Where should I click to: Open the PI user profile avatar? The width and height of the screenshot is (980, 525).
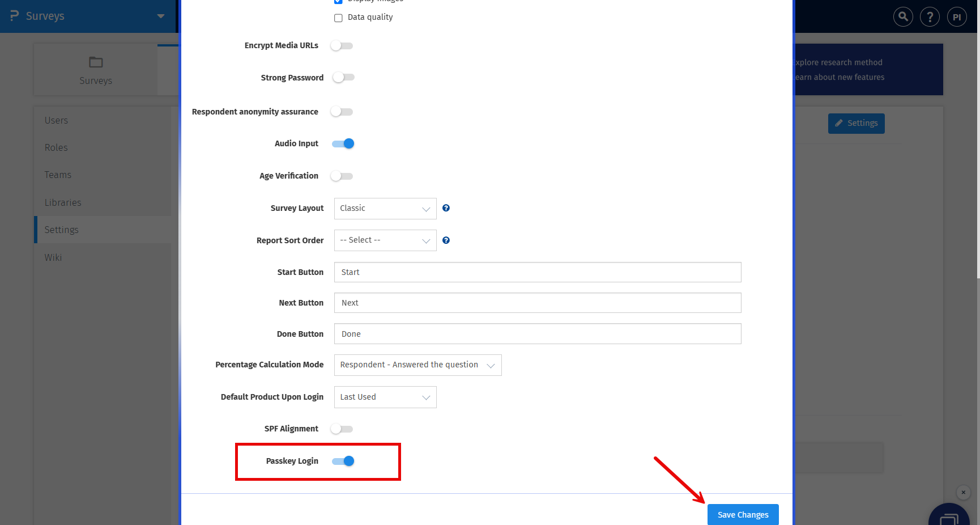pyautogui.click(x=957, y=16)
